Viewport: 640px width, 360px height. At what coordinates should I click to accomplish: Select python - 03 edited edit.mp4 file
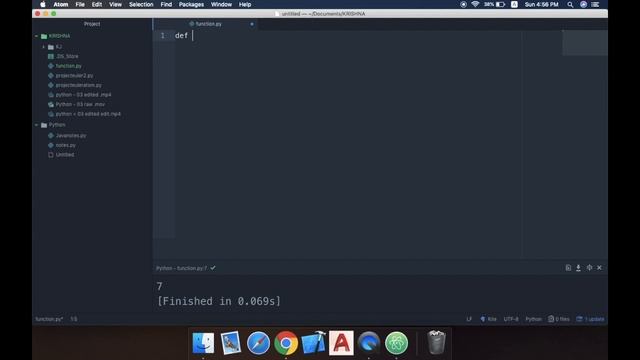(x=88, y=114)
